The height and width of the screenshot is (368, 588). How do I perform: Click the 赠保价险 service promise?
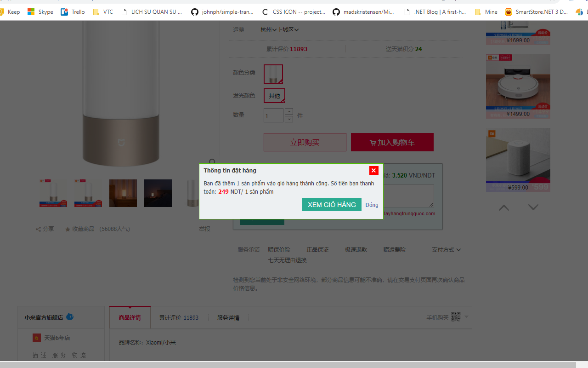pyautogui.click(x=279, y=250)
